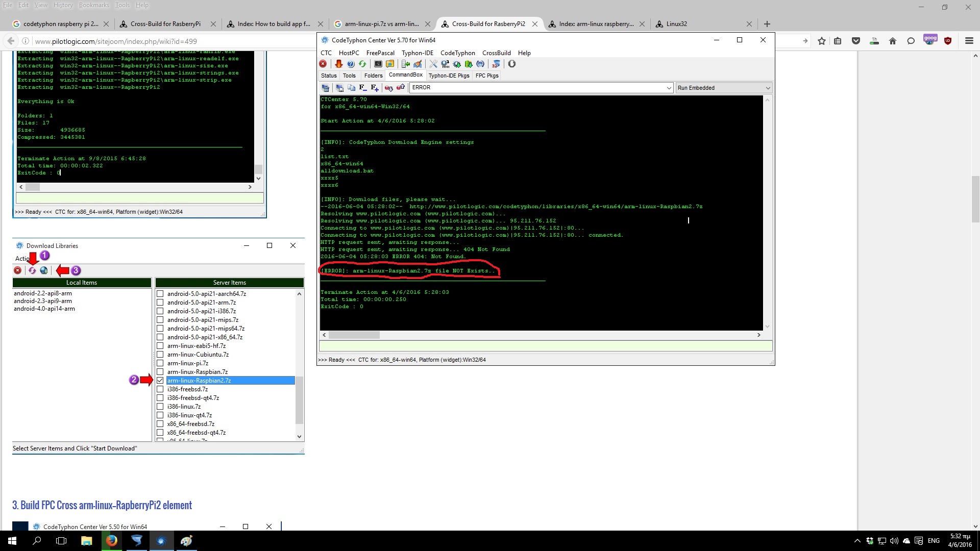This screenshot has width=980, height=551.
Task: Click the red ball down-arrow icon in CommandBox toolbar
Action: [x=389, y=88]
